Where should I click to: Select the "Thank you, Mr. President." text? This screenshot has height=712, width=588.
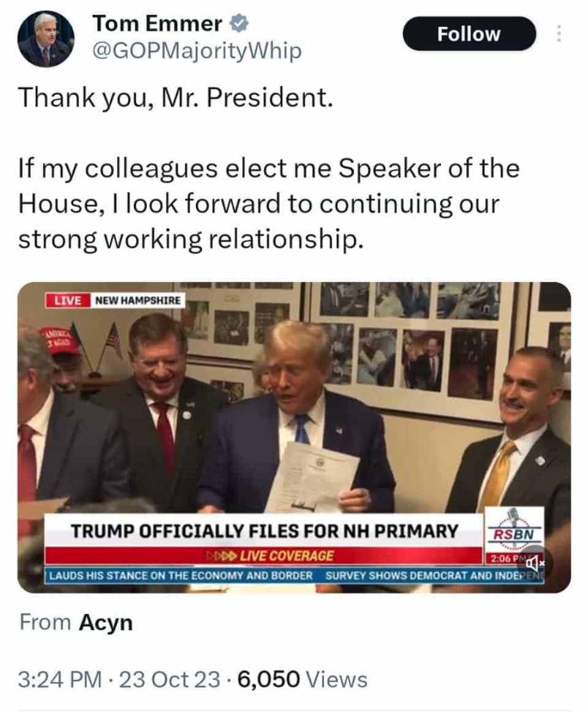176,99
